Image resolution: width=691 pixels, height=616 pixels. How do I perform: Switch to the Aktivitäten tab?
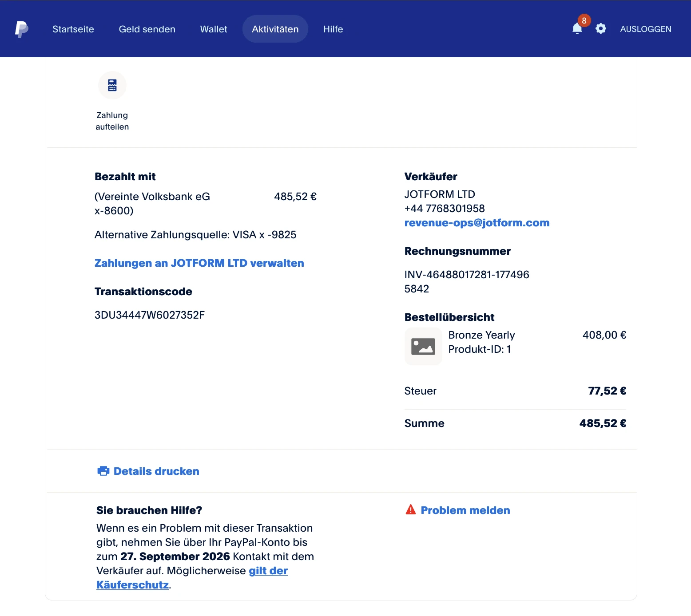point(275,29)
